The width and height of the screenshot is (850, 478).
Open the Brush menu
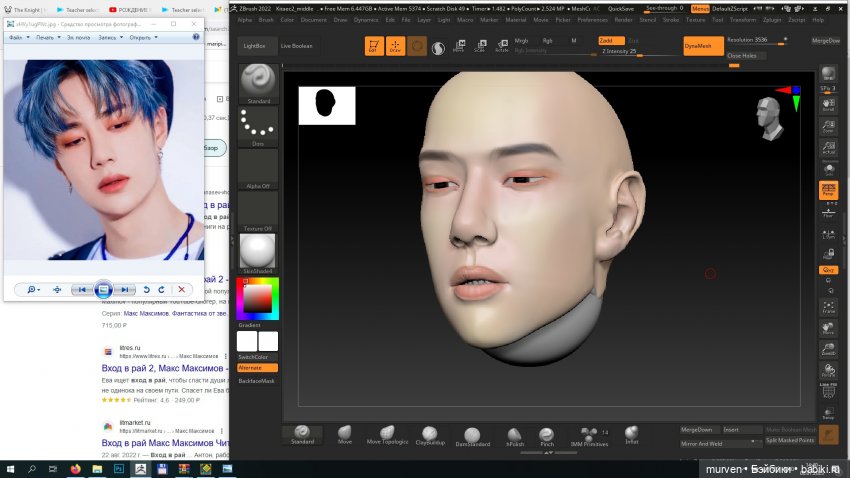click(266, 20)
